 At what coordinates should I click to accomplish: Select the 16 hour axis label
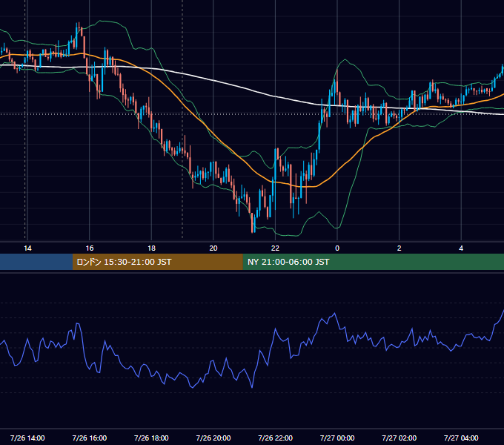tap(90, 248)
